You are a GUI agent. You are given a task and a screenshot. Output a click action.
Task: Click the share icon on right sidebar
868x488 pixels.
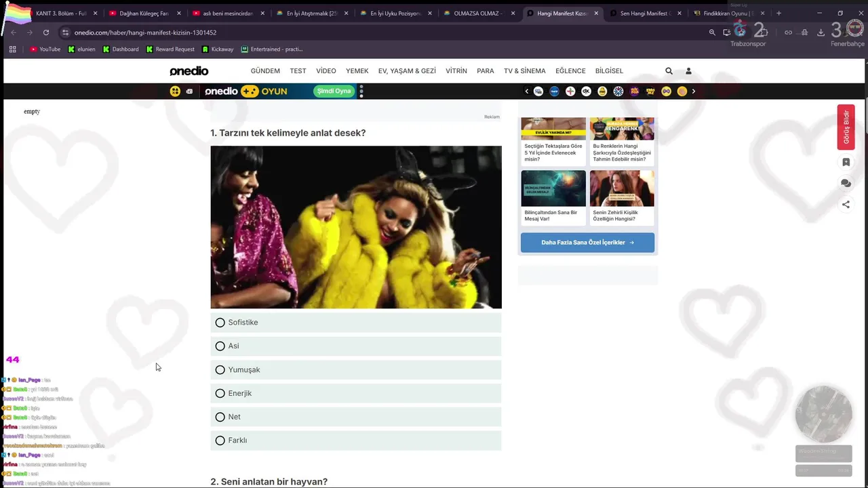(x=846, y=204)
